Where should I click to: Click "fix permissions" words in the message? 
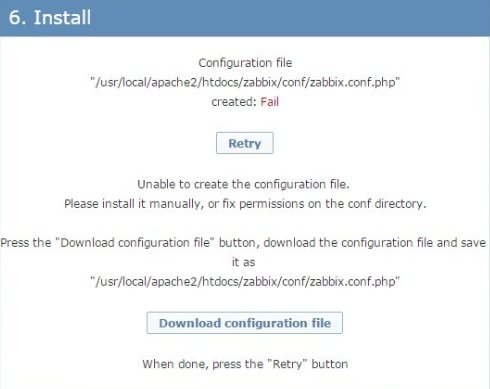[x=263, y=204]
